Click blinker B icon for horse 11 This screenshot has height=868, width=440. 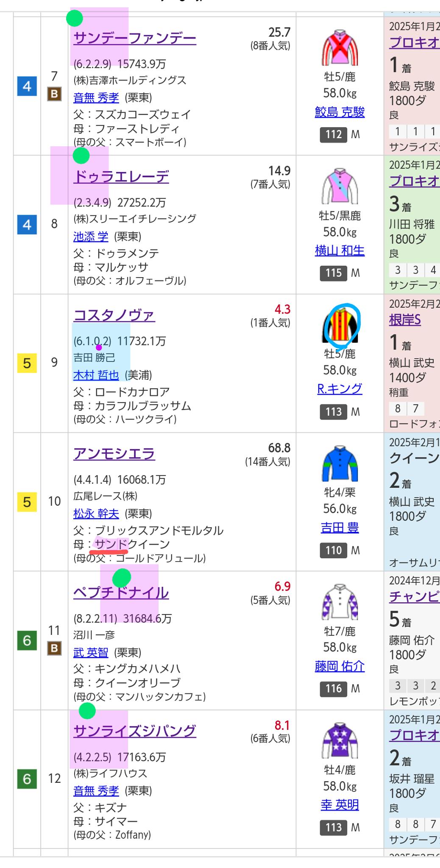tap(54, 648)
